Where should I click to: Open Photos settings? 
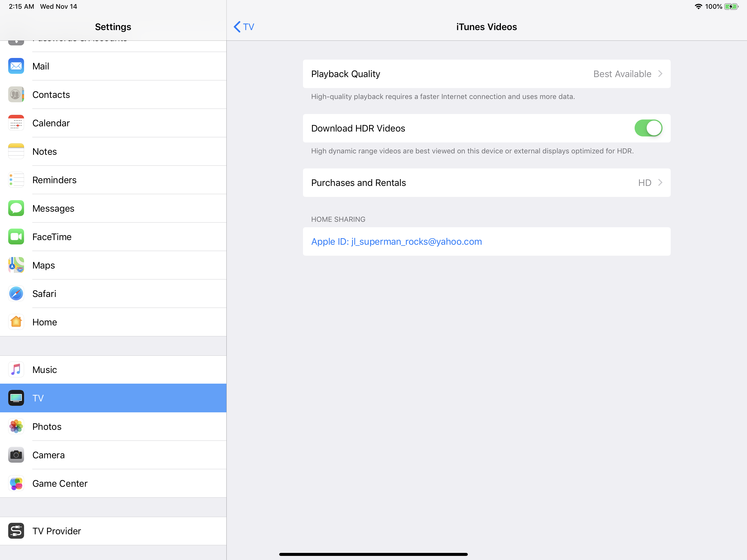click(x=113, y=427)
